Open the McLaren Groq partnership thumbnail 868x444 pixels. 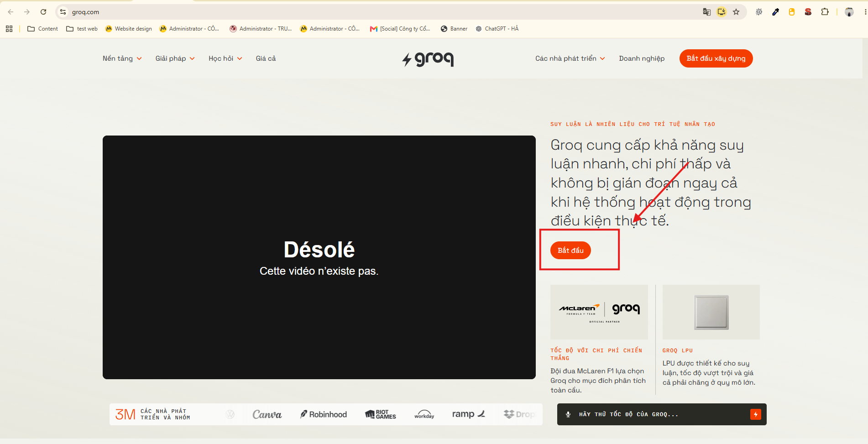pos(599,312)
